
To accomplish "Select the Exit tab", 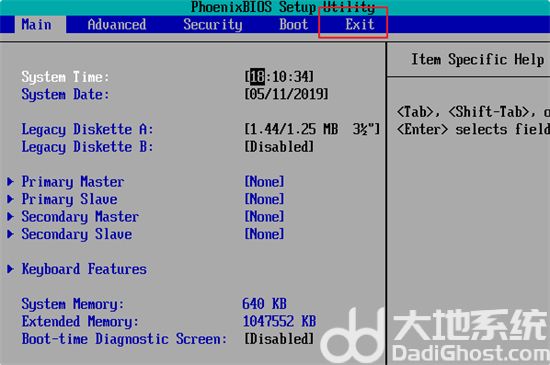I will [x=360, y=25].
